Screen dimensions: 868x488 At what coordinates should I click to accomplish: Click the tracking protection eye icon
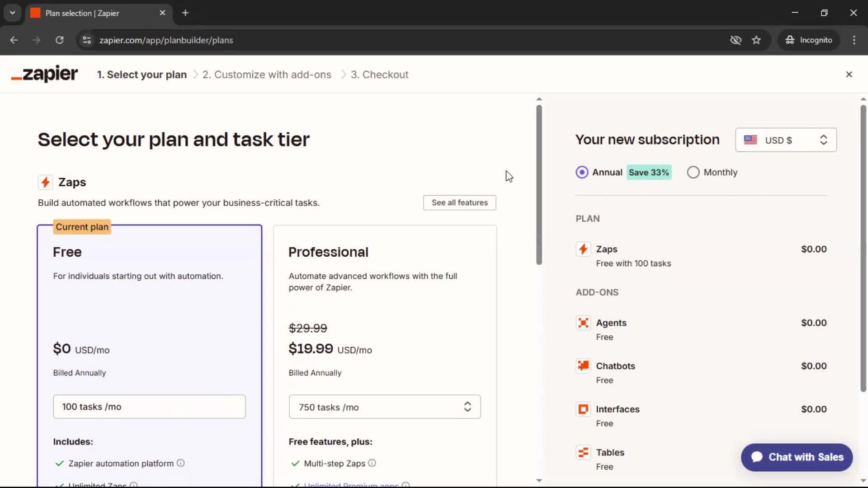(736, 40)
